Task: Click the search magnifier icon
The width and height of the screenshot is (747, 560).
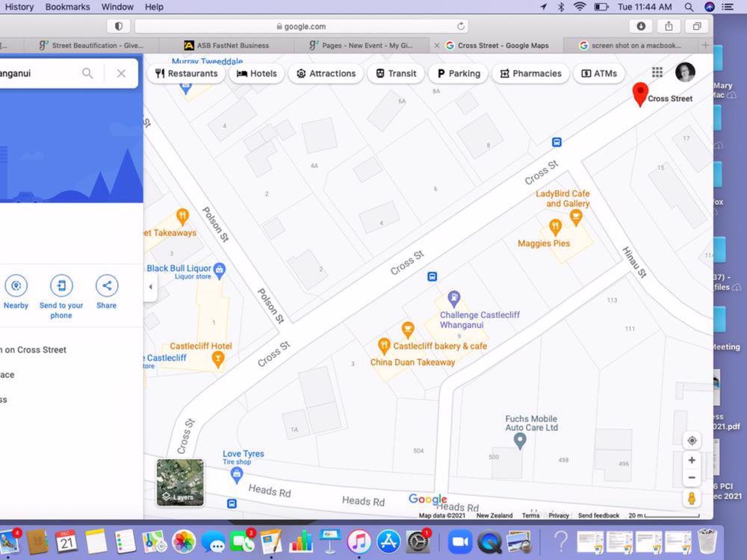Action: [87, 73]
